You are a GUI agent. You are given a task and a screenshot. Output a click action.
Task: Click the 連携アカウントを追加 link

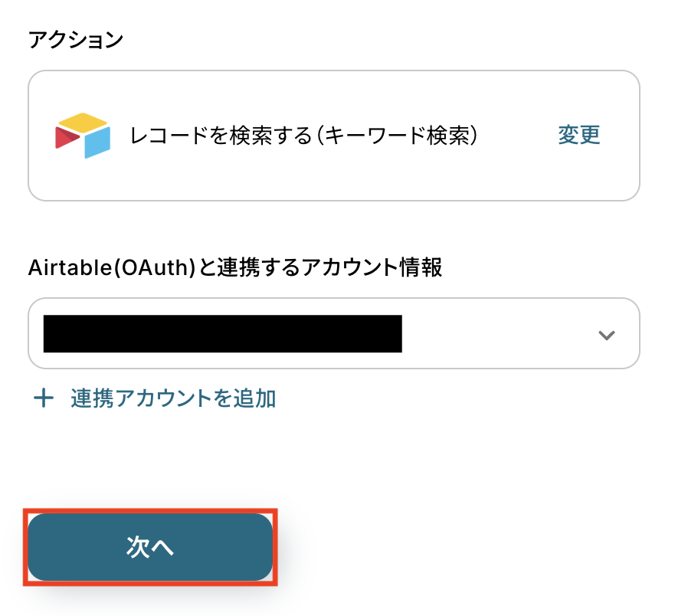(x=173, y=398)
